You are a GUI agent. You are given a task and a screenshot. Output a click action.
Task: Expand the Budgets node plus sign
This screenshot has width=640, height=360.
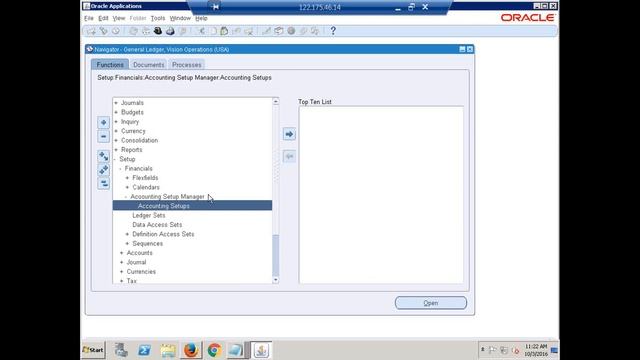(116, 112)
